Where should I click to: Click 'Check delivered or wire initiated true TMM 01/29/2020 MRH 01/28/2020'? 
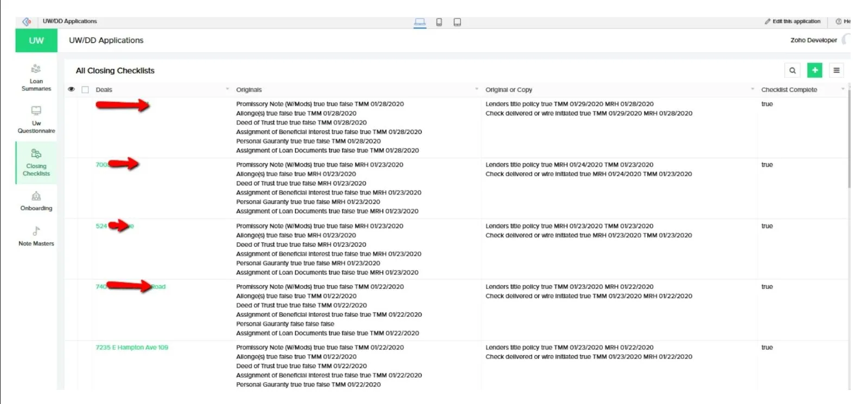(589, 113)
